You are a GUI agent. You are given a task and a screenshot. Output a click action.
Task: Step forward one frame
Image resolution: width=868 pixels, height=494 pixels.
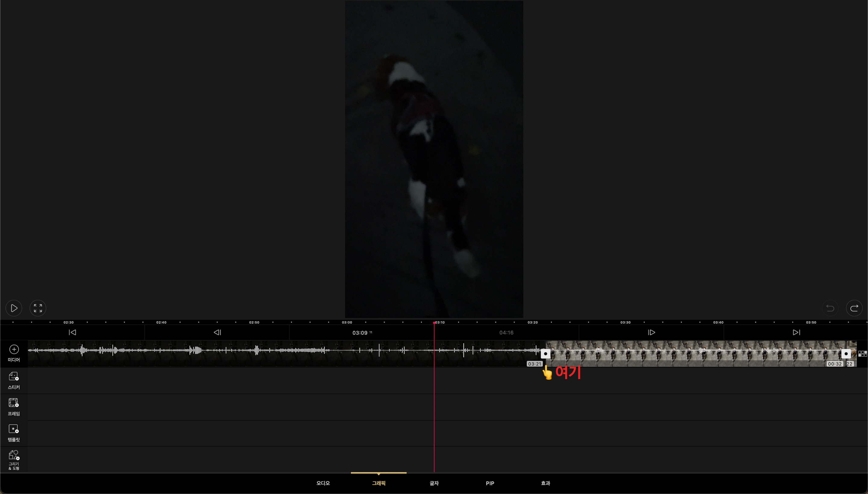(x=651, y=332)
